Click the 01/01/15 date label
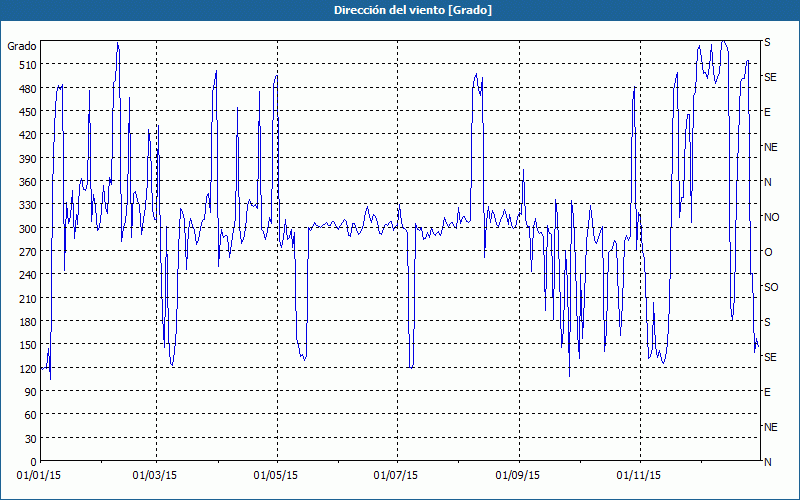The image size is (800, 500). [39, 476]
